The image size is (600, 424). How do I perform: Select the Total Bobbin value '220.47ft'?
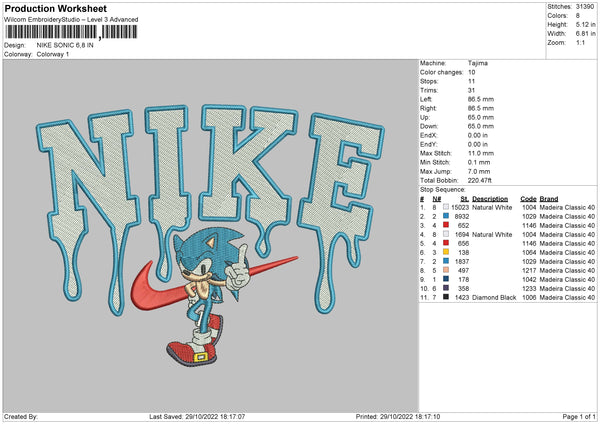coord(480,180)
